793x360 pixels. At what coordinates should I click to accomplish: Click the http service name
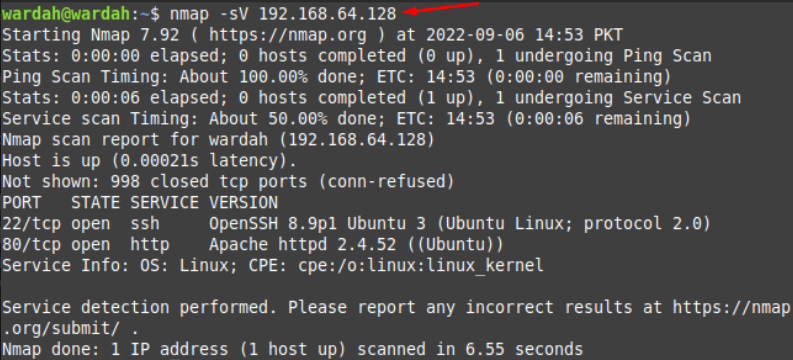(150, 245)
